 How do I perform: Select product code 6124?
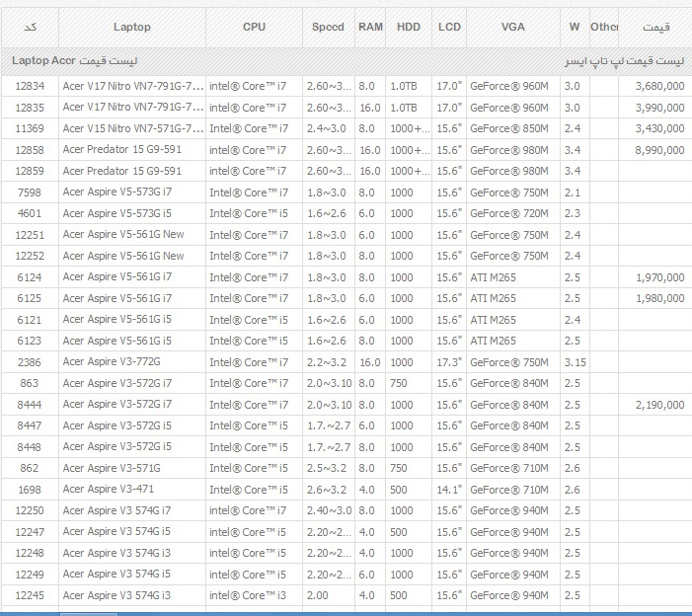click(x=30, y=277)
